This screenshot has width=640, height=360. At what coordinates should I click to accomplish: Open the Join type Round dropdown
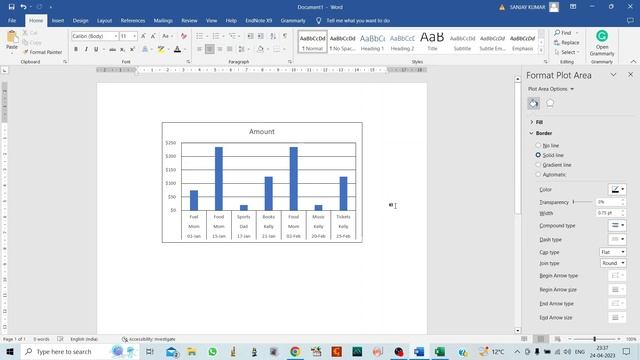coord(613,263)
